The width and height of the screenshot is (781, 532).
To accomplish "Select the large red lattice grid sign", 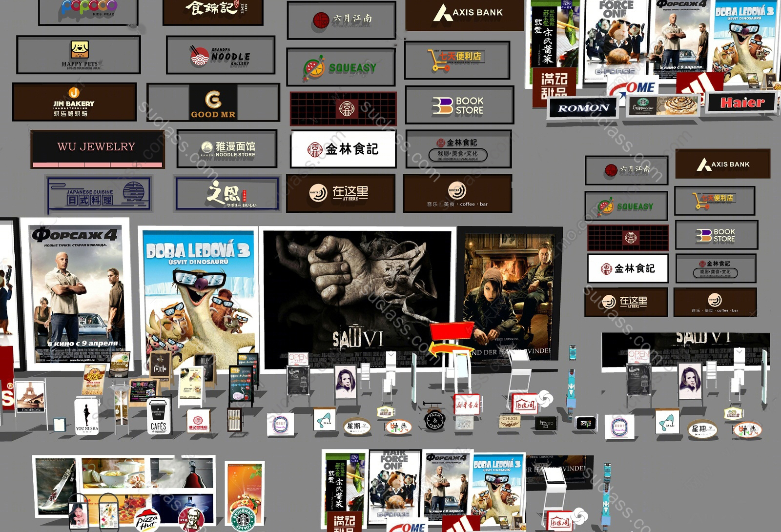I will click(x=343, y=109).
